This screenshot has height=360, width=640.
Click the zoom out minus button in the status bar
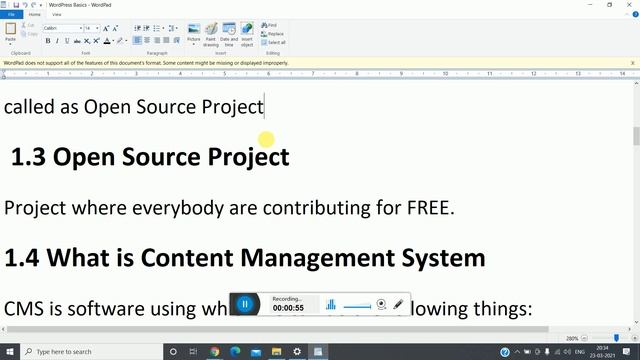point(584,338)
